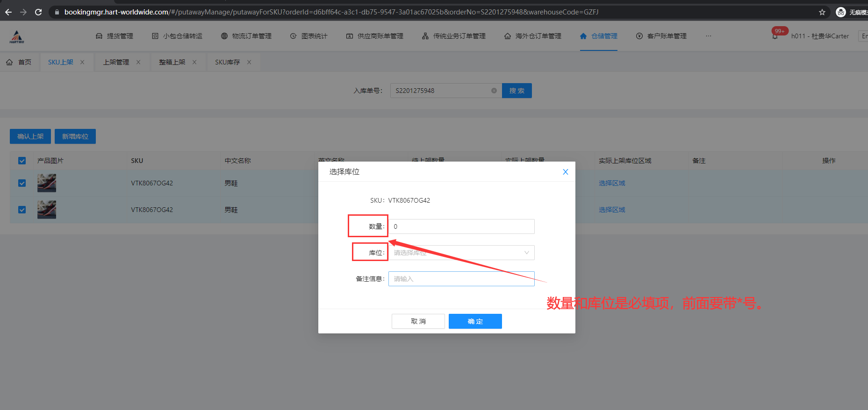
Task: Click the more menu ellipsis in the navigation bar
Action: [709, 36]
